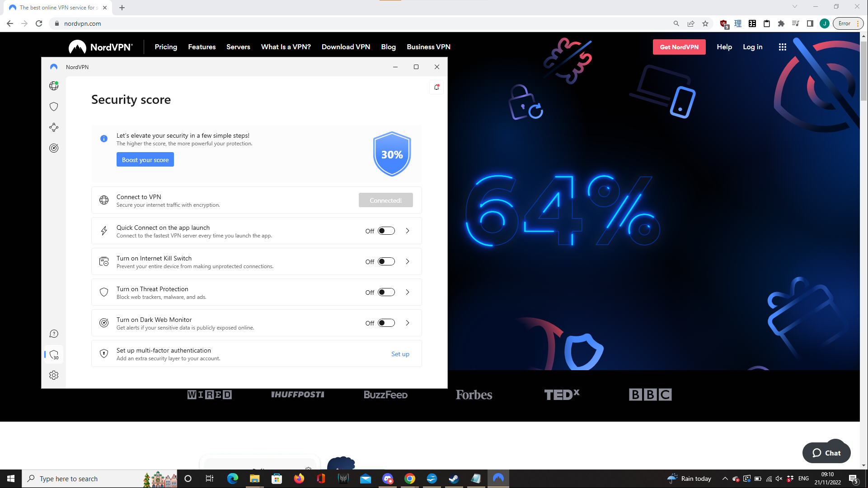Turn on the Threat Protection toggle
The image size is (868, 488).
coord(386,292)
